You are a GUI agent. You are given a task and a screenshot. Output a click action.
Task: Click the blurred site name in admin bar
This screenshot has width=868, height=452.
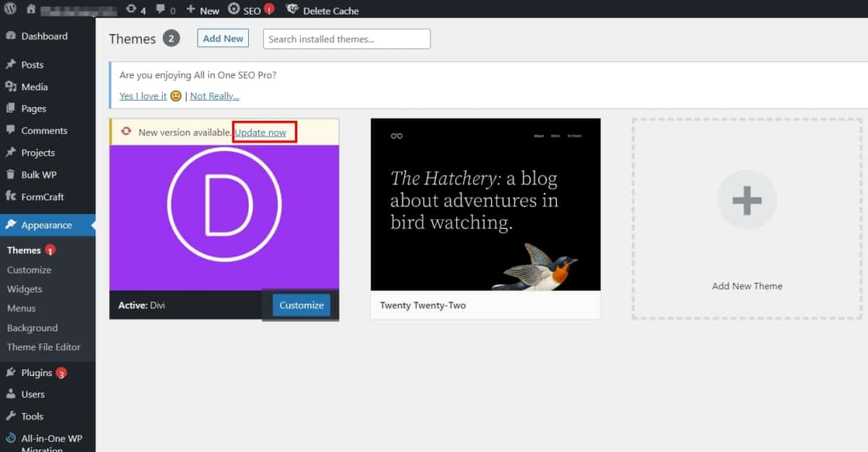(78, 11)
